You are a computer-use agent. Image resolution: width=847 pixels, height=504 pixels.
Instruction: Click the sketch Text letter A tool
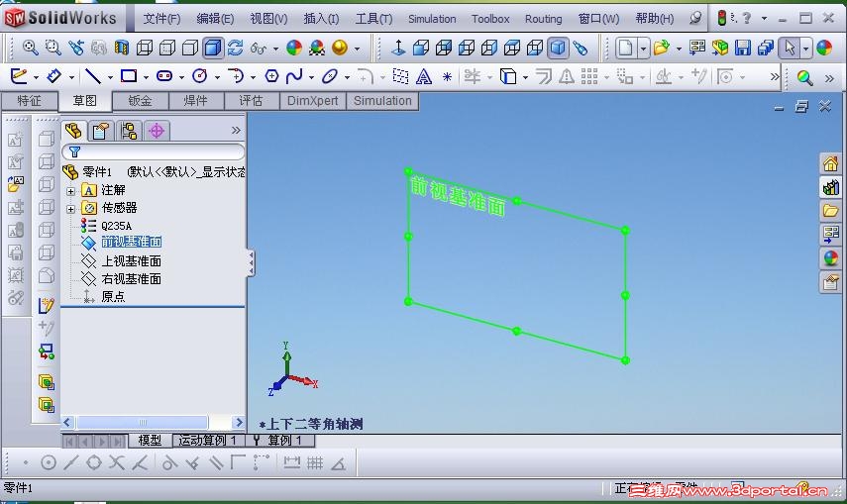pos(424,76)
